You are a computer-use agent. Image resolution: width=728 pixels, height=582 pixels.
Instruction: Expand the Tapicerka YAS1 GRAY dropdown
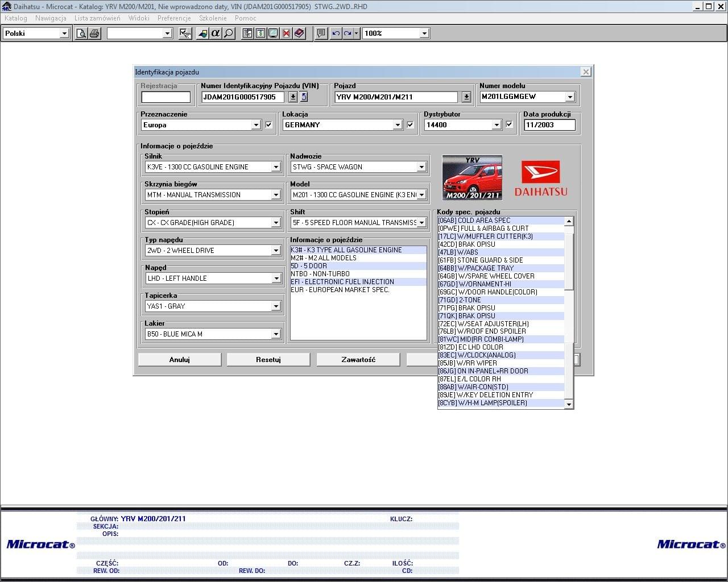tap(276, 306)
